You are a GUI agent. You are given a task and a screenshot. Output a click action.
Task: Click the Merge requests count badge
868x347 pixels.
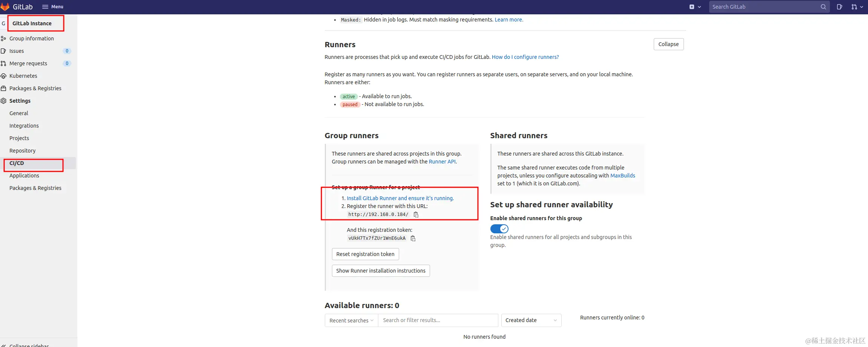click(x=67, y=63)
